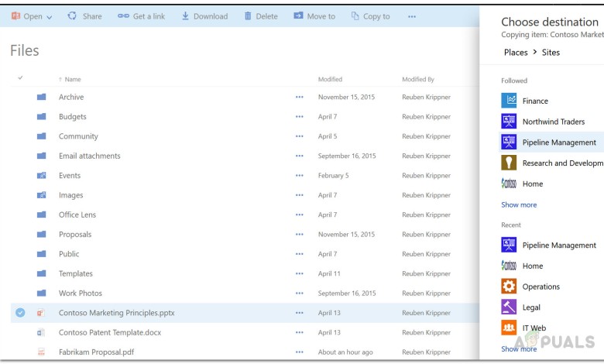Click the Research and Development lightbulb icon
Screen dimensions: 604x364
click(509, 163)
